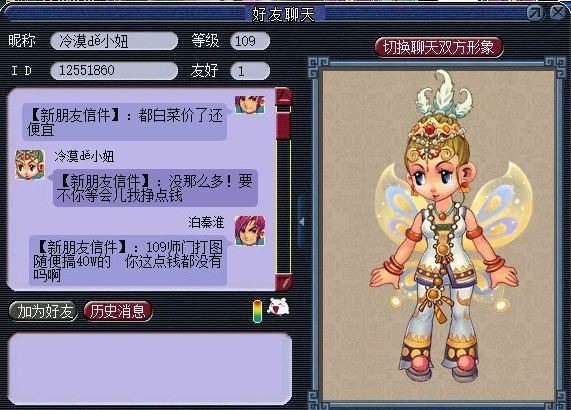Click the chat scrollbar down arrow
Image resolution: width=571 pixels, height=410 pixels.
[x=284, y=282]
